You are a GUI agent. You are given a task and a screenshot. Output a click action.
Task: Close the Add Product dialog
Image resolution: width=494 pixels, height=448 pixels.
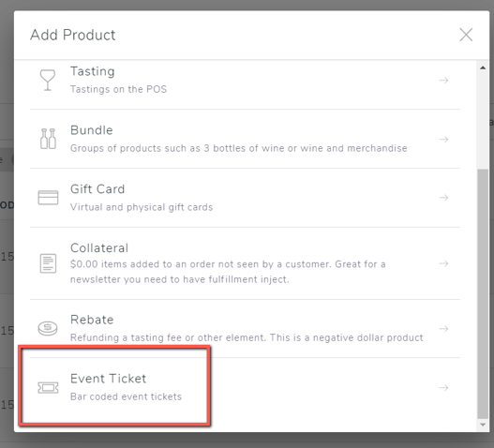[x=466, y=35]
